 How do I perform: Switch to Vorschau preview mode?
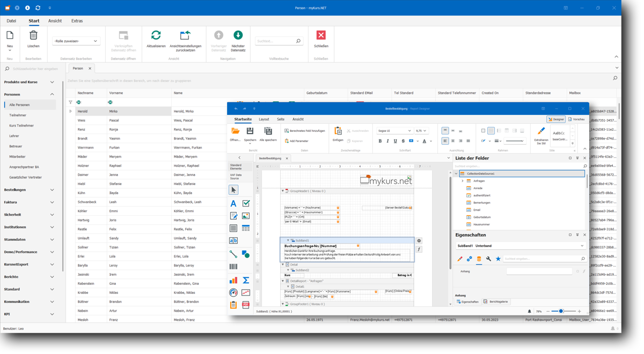pyautogui.click(x=576, y=119)
